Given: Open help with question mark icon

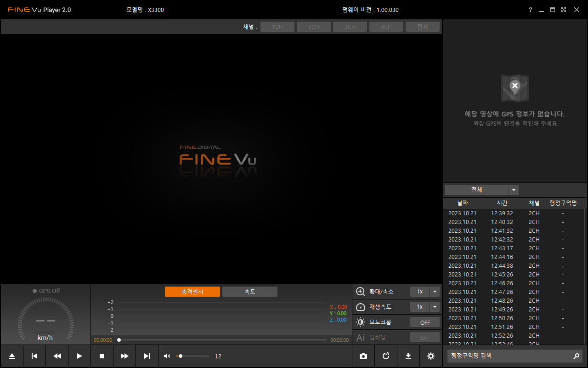Looking at the screenshot, I should (531, 10).
